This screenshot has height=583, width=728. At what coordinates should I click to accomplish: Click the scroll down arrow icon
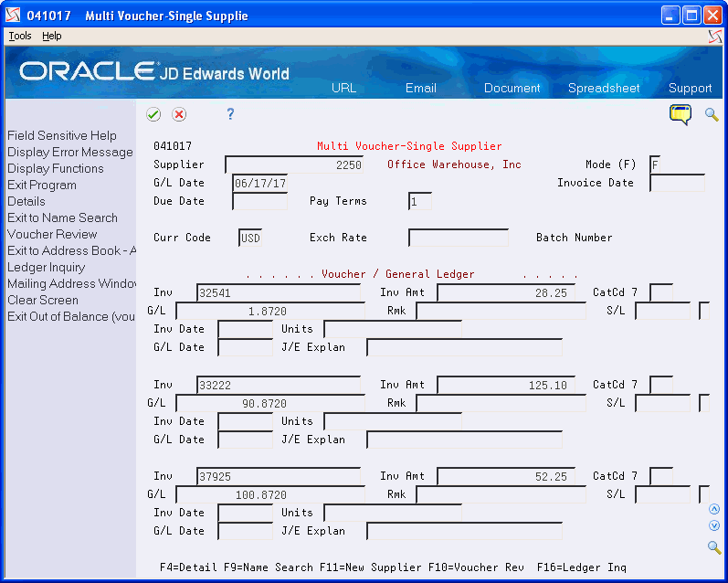coord(714,525)
